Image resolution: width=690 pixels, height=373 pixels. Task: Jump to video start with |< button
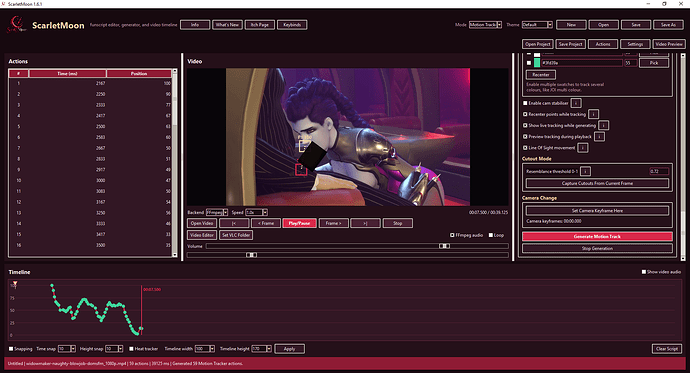[x=234, y=223]
